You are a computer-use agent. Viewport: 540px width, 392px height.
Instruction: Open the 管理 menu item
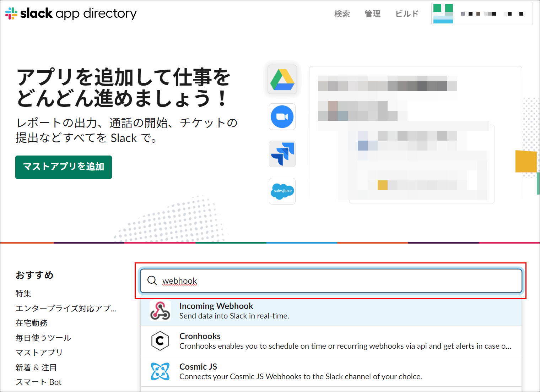[372, 14]
